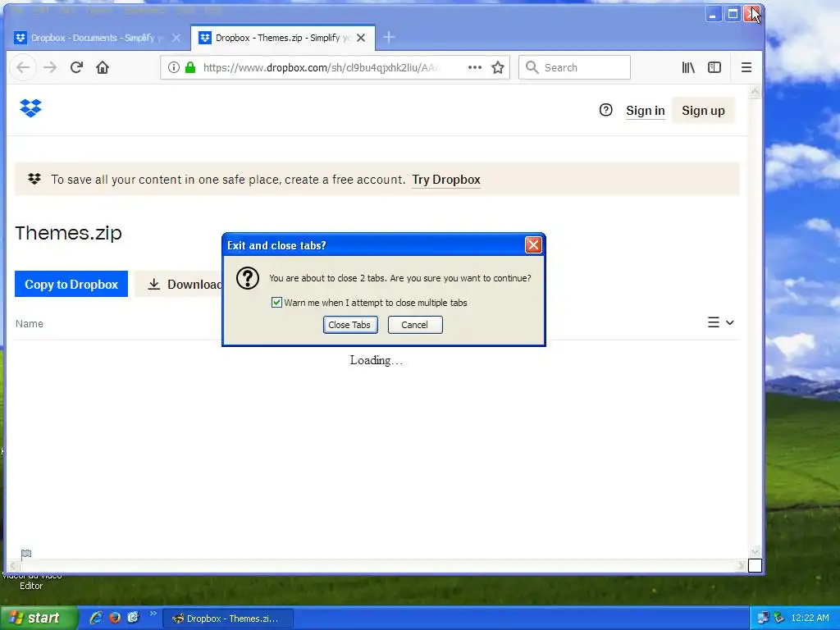This screenshot has height=630, width=840.
Task: Expand hidden quick launch chevron
Action: (x=153, y=614)
